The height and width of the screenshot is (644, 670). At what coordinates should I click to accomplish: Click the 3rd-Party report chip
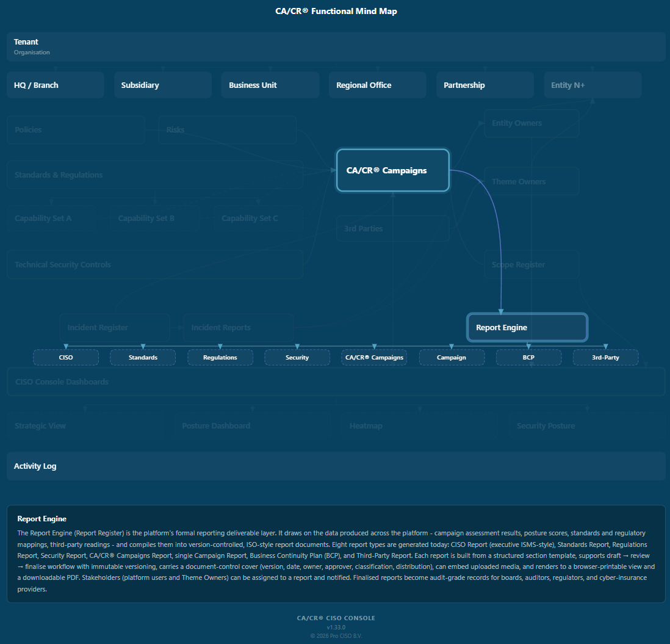pyautogui.click(x=605, y=358)
